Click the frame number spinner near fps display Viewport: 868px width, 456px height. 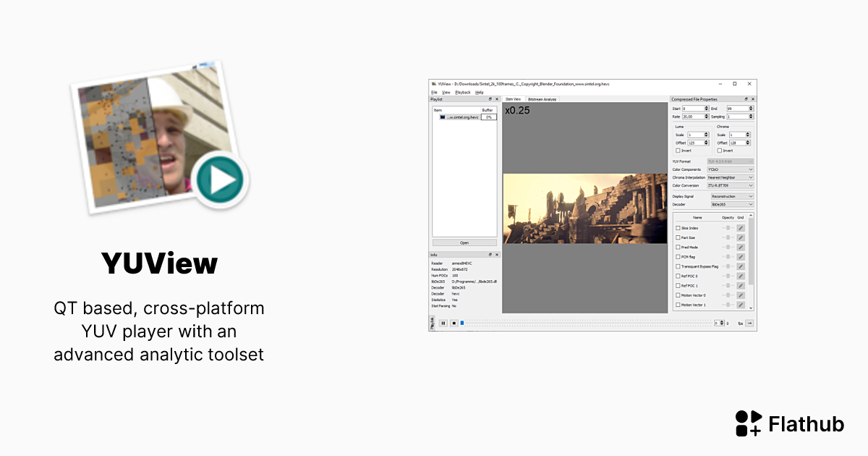pos(720,323)
